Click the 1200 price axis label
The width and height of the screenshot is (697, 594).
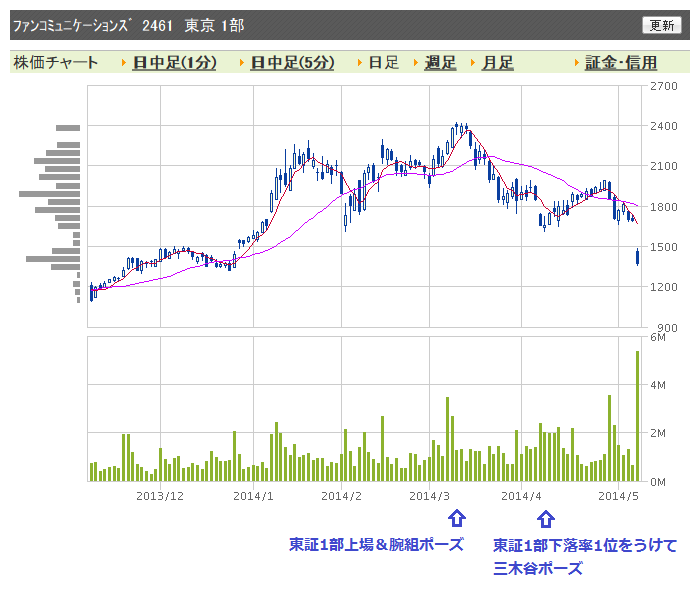(x=664, y=287)
